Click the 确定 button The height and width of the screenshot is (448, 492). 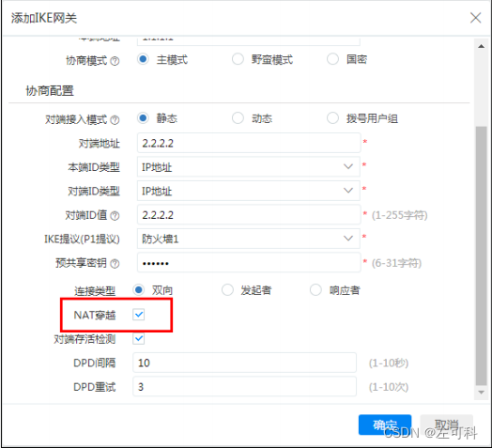(x=385, y=425)
